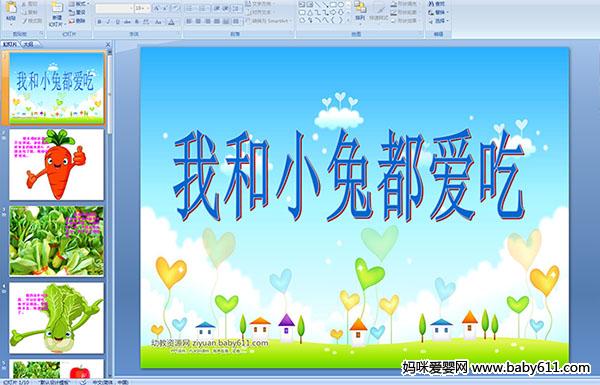Screen dimensions: 600x385
Task: Toggle Italic text formatting
Action: (108, 22)
